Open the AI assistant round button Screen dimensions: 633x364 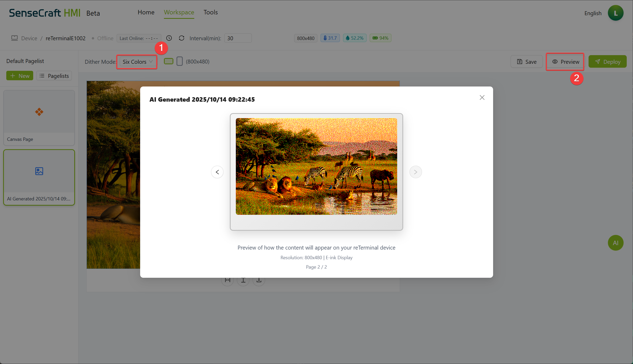615,243
